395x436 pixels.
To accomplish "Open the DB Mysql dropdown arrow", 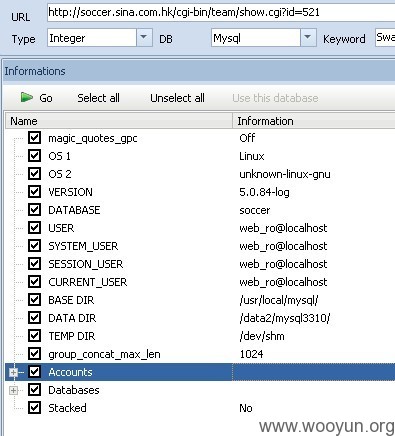I will coord(308,37).
